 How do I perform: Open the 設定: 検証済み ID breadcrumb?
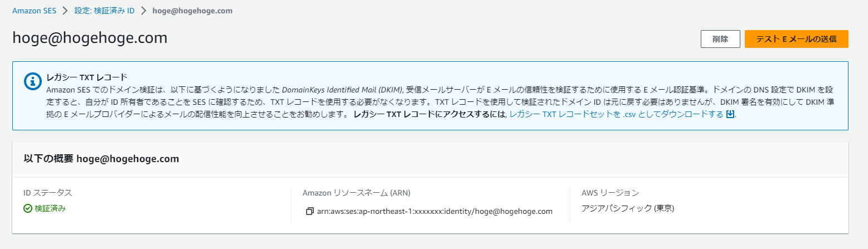[x=105, y=11]
